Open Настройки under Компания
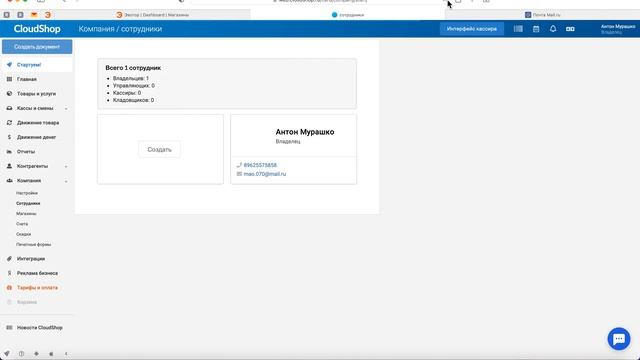The image size is (640, 360). [27, 193]
